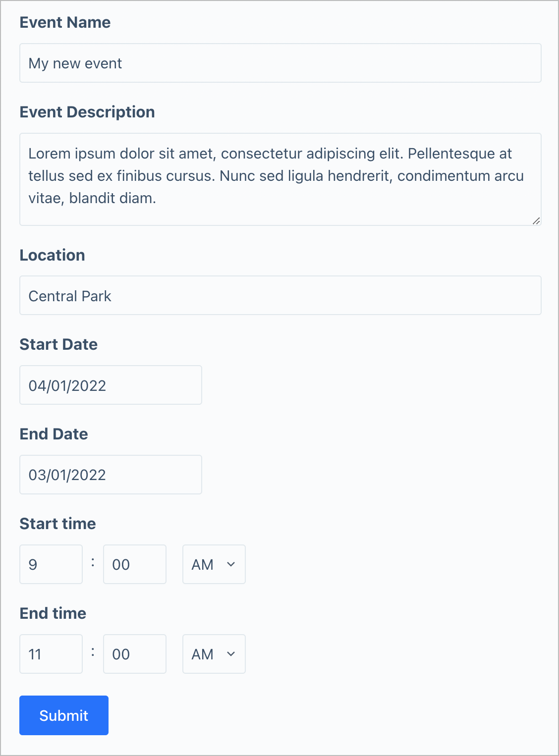The image size is (559, 756).
Task: Select the End Date field
Action: click(111, 475)
